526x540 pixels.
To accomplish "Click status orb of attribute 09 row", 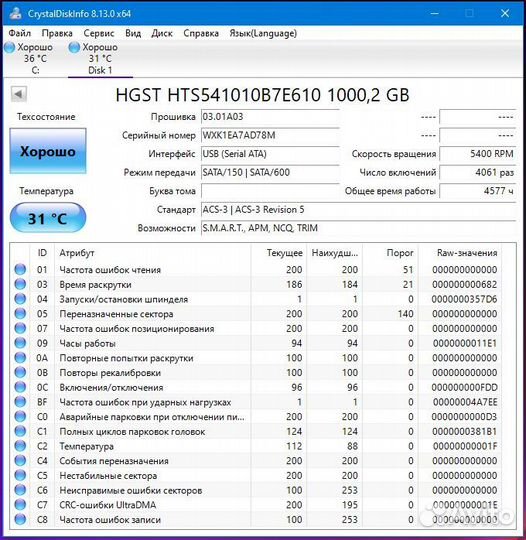I will tap(20, 343).
